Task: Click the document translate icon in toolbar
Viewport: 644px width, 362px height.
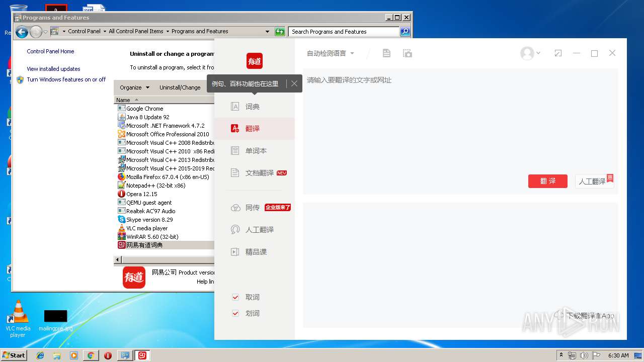Action: tap(386, 53)
